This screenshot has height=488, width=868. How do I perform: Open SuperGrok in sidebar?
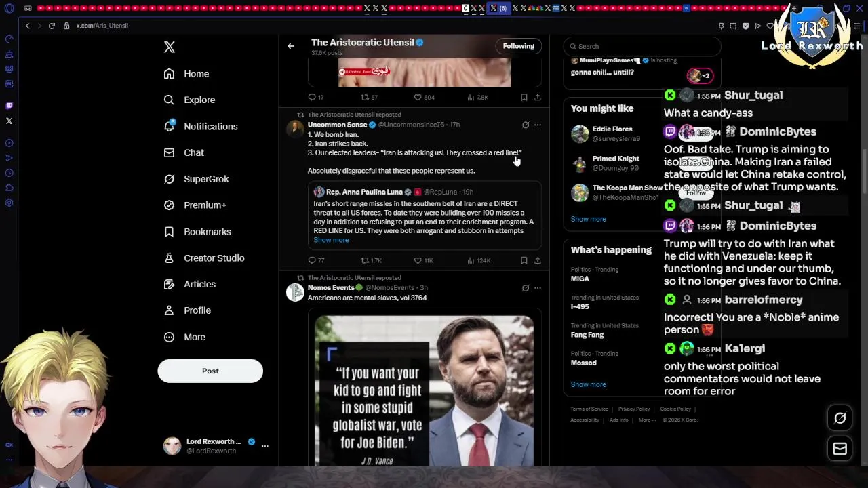197,179
